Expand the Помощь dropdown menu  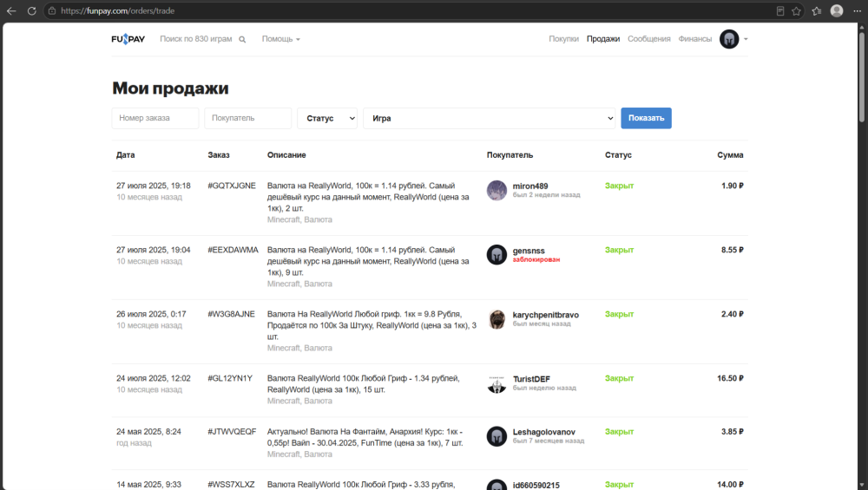(x=280, y=39)
